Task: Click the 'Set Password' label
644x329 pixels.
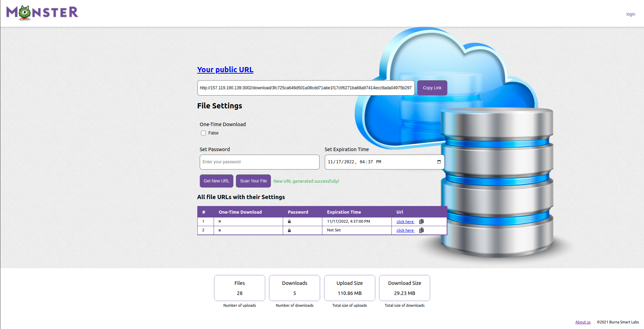Action: point(215,149)
